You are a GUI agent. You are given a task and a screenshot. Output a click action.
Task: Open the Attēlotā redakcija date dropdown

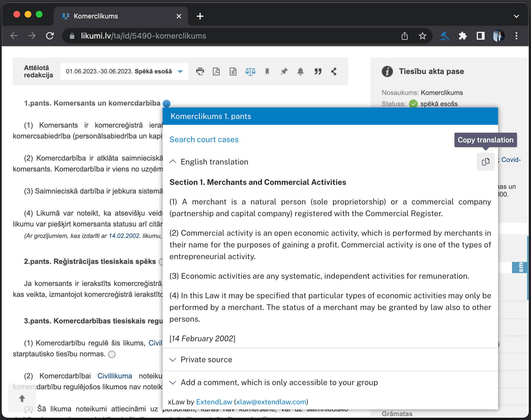click(124, 71)
